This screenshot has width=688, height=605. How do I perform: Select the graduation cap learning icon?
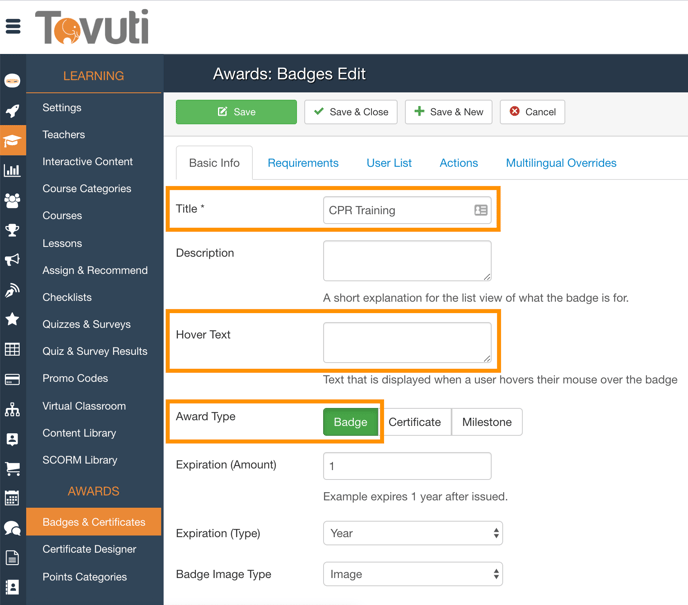[x=12, y=141]
